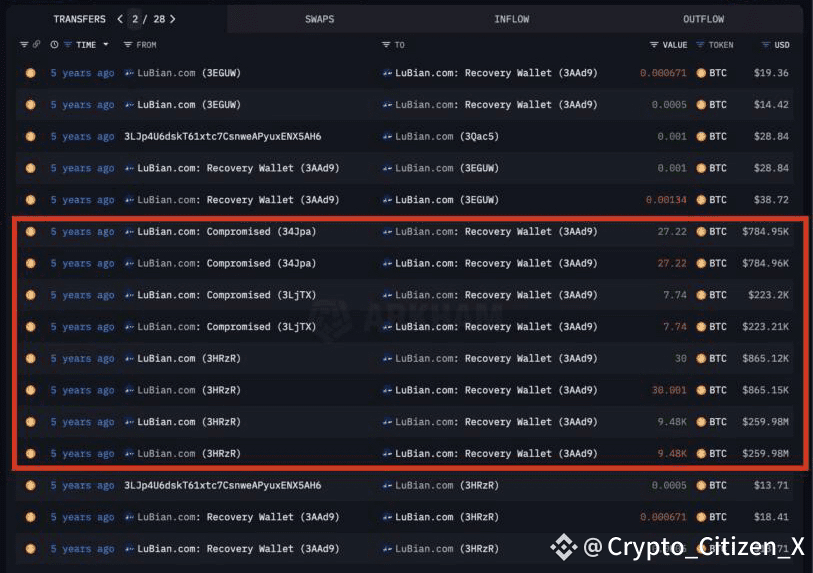Click the BTC token icon in the $865.15K row

point(701,390)
